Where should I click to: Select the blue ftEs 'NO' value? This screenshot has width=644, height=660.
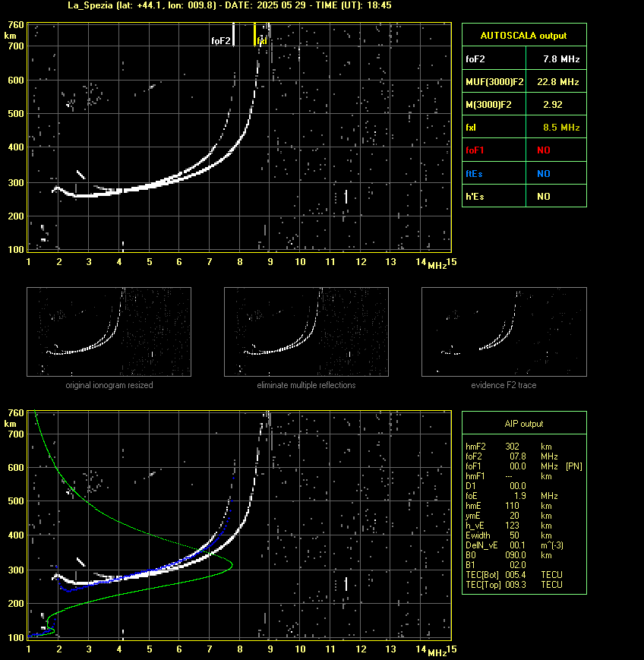pyautogui.click(x=544, y=173)
